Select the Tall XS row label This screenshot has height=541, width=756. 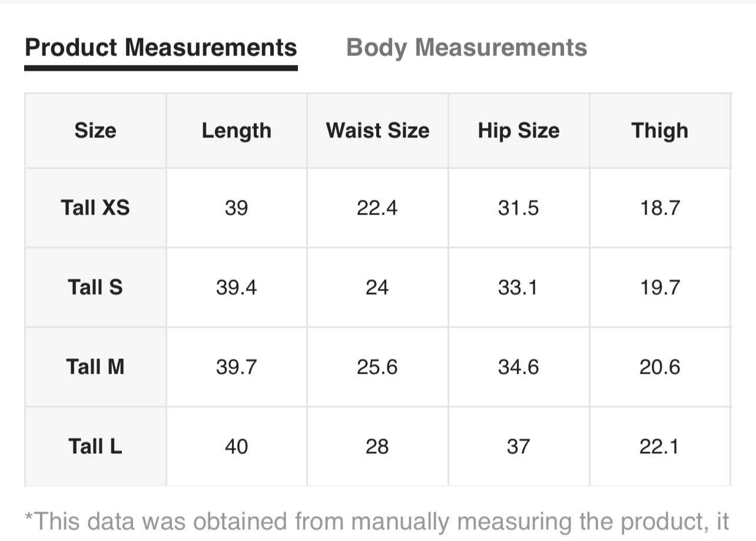[x=95, y=207]
